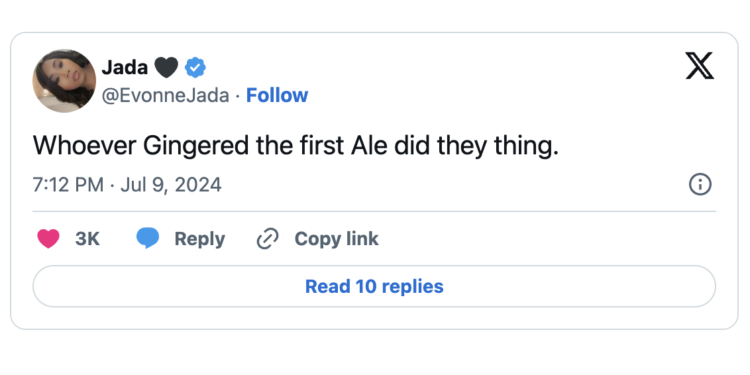Screen dimensions: 750x375
Task: Click the phrase 'did they thing.'
Action: (476, 146)
